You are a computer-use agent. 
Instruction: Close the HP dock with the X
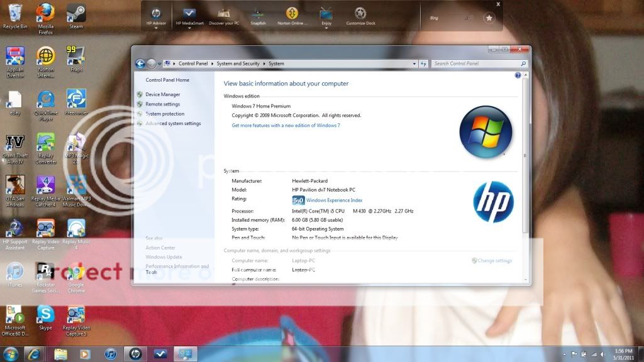click(x=498, y=4)
